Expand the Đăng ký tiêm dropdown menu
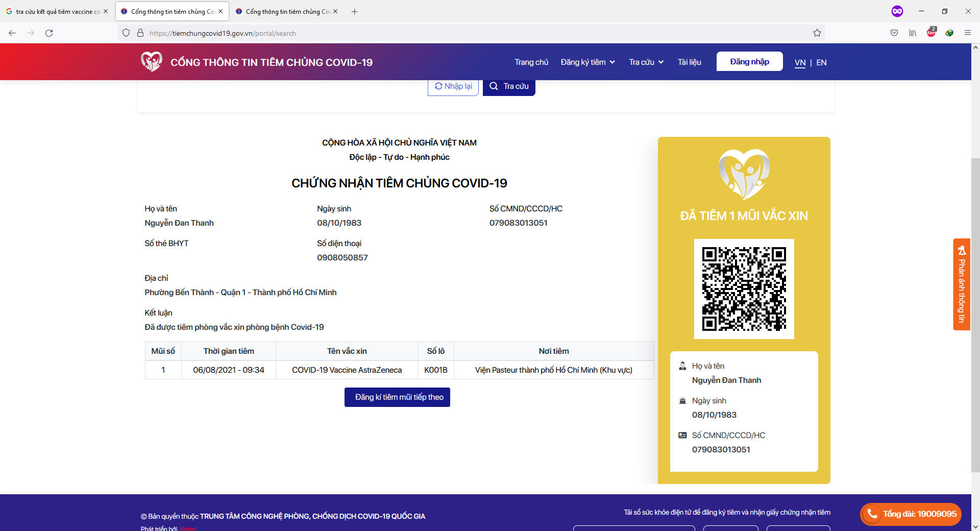Screen dimensions: 980x531 click(x=587, y=62)
